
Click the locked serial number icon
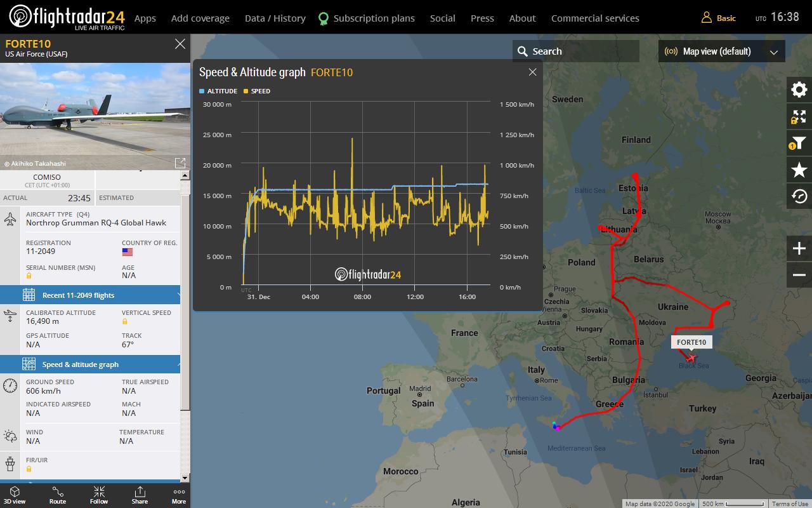pyautogui.click(x=29, y=276)
